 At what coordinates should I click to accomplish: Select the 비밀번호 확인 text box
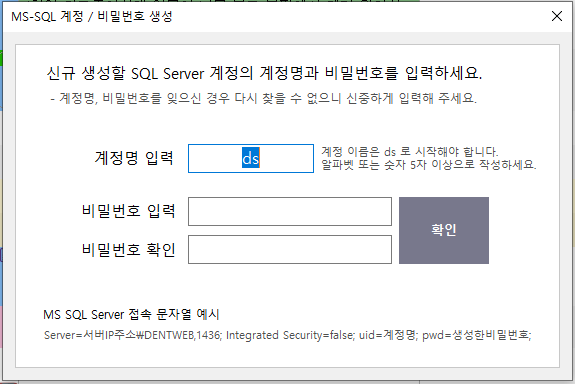(290, 249)
